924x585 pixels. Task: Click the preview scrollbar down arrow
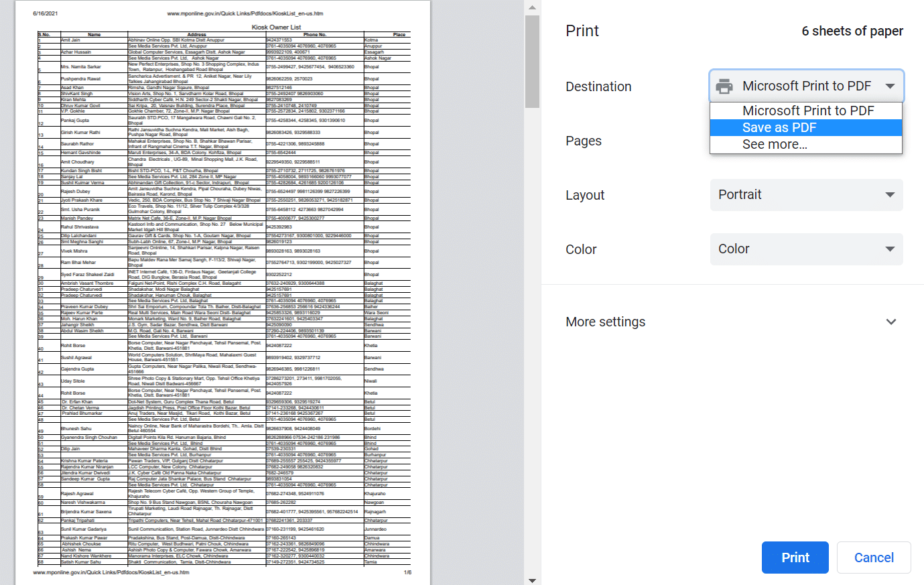click(x=532, y=578)
